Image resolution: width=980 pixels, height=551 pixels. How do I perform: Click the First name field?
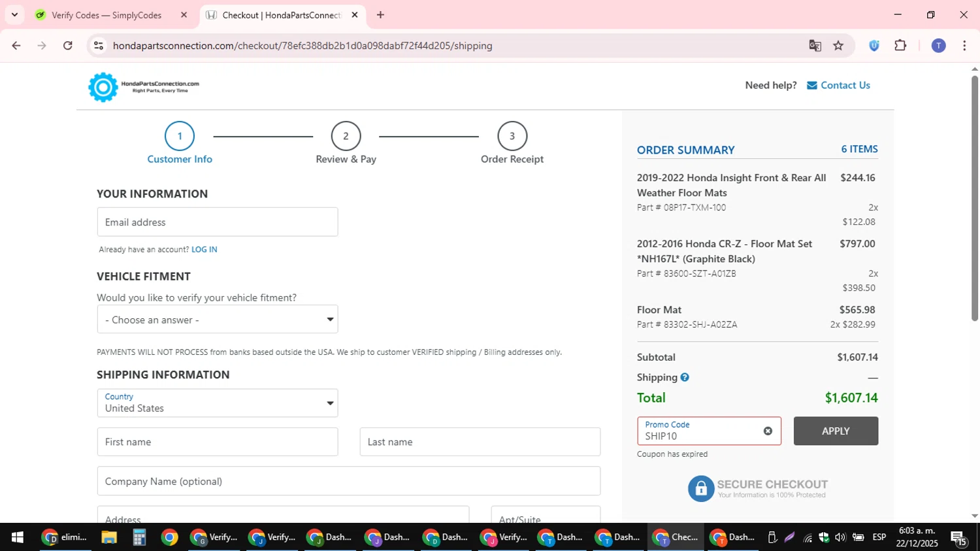point(218,442)
